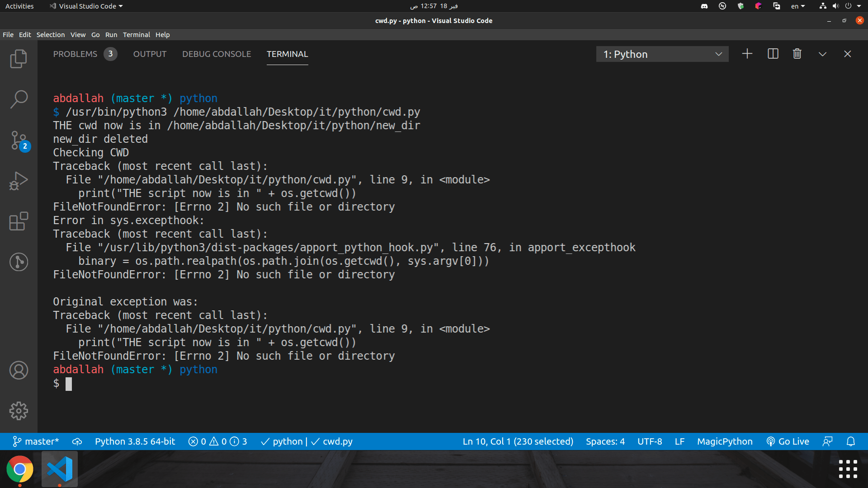868x488 pixels.
Task: Click MagicPython language mode in status bar
Action: tap(724, 441)
